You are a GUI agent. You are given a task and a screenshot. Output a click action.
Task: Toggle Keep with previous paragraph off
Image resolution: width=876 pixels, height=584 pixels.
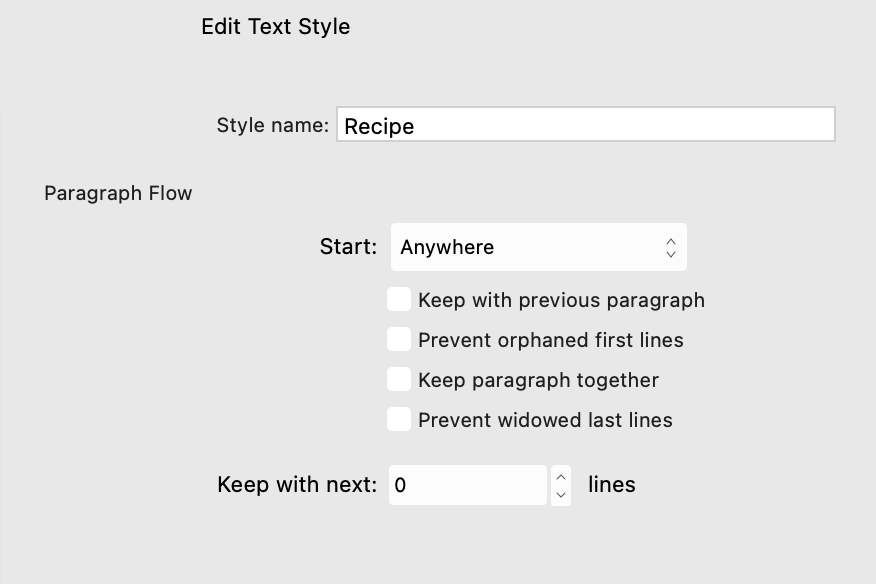tap(399, 299)
